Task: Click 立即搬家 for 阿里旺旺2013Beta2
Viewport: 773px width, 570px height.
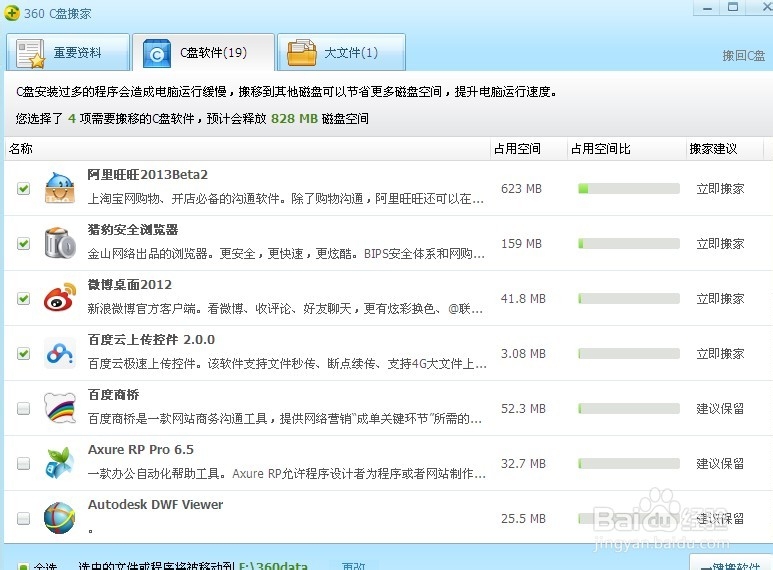Action: 720,188
